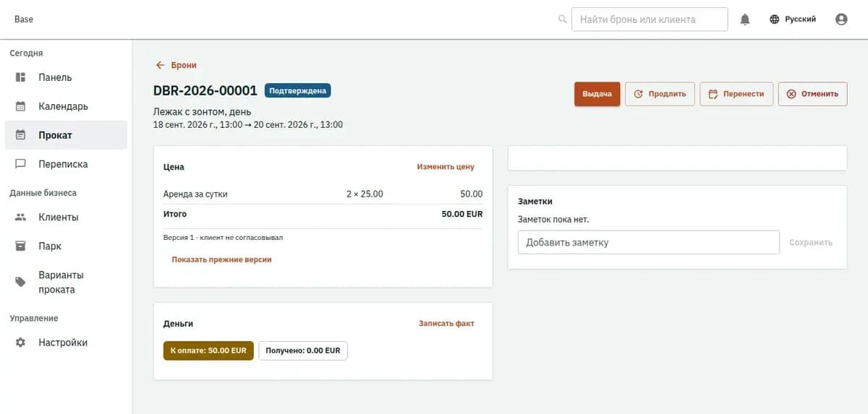Screen dimensions: 868x414
Task: Click the К оплате: 50.00 EUR chip
Action: (208, 350)
